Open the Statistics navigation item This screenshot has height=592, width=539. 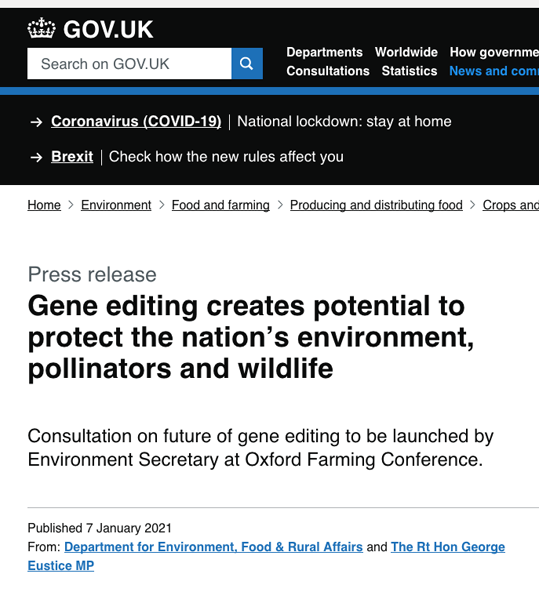point(409,71)
